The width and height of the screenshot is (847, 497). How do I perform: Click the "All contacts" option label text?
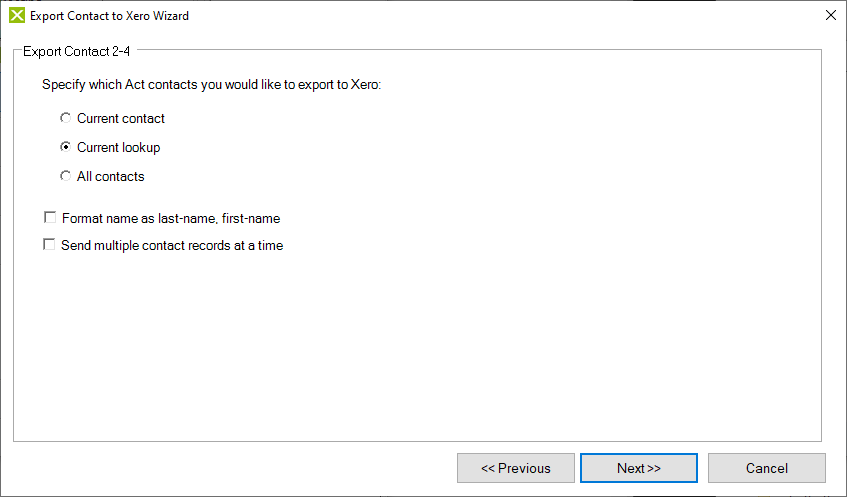(x=111, y=177)
